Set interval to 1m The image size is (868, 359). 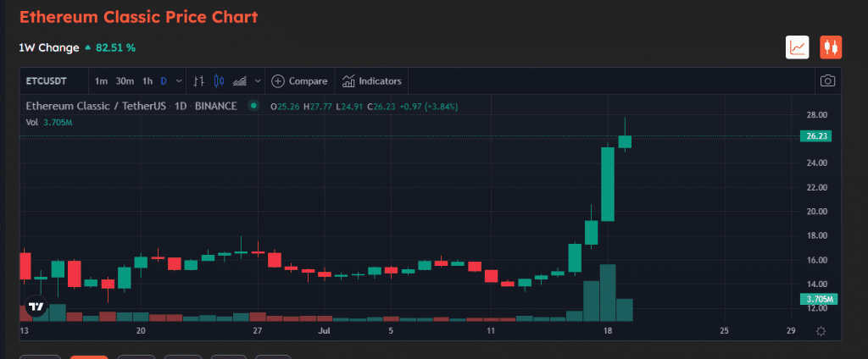click(101, 81)
